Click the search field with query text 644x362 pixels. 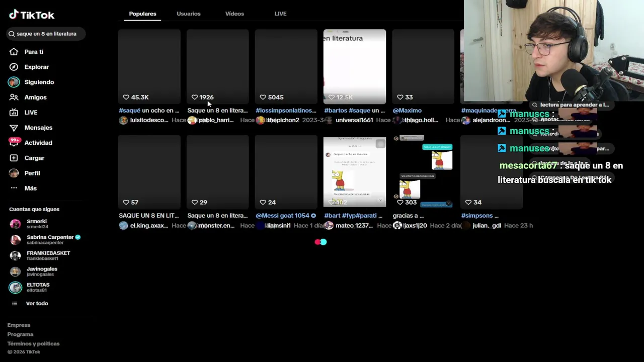46,34
